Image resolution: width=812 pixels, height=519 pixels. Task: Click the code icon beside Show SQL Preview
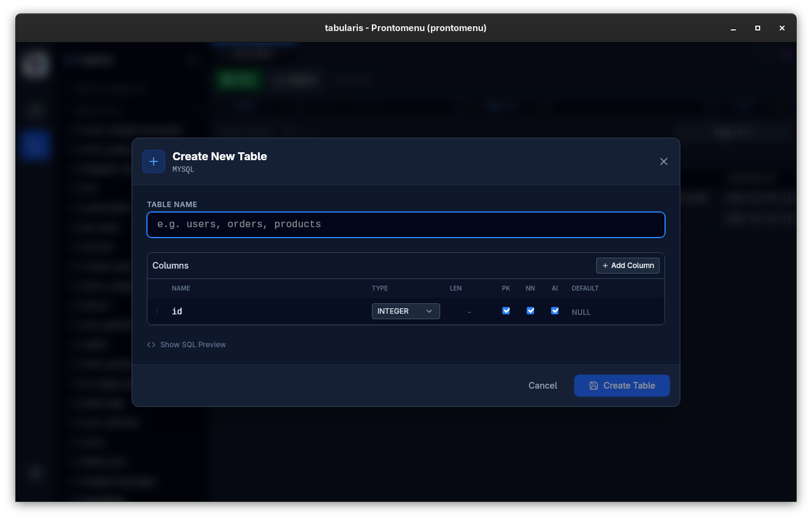tap(151, 344)
